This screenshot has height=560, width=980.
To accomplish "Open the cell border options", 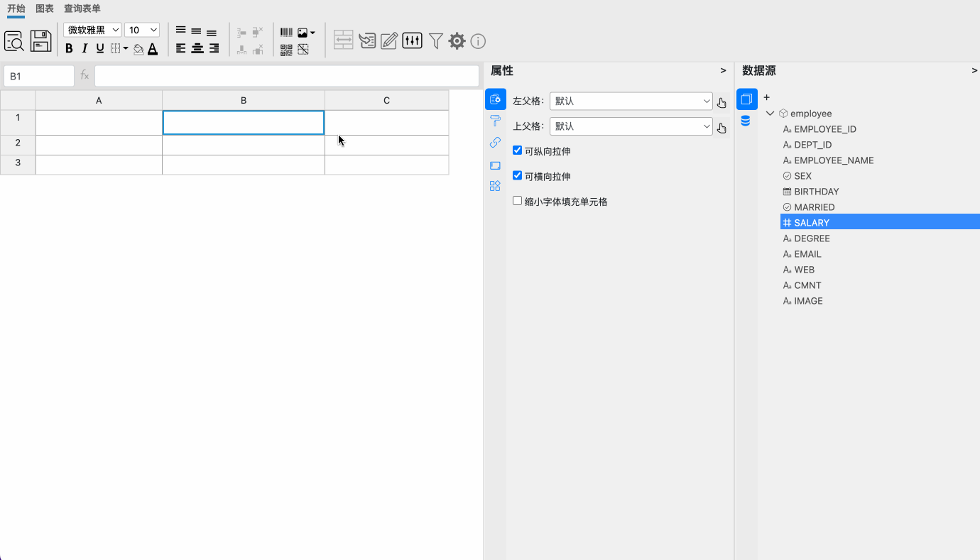I will [x=119, y=48].
